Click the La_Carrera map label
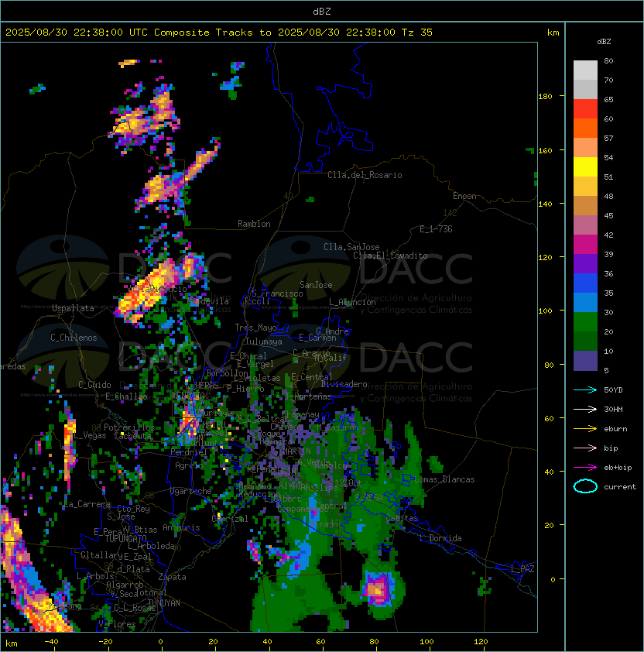This screenshot has width=644, height=652. (87, 504)
